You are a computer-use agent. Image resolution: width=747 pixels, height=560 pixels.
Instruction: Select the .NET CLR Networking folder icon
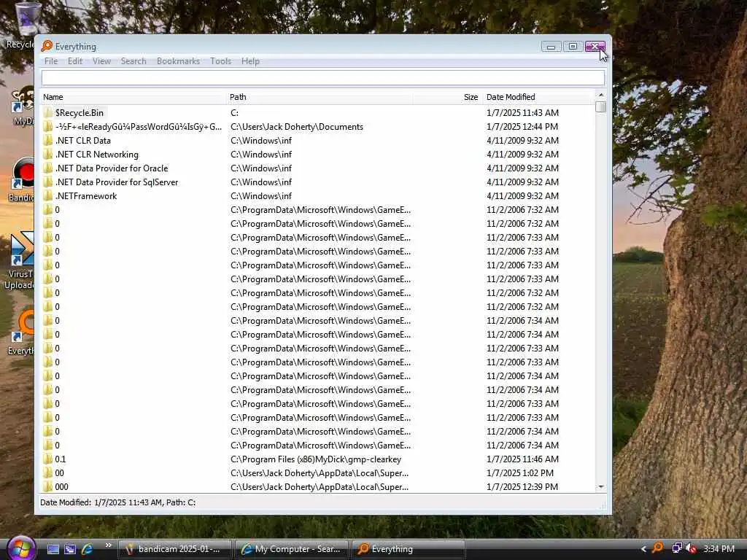[x=47, y=155]
